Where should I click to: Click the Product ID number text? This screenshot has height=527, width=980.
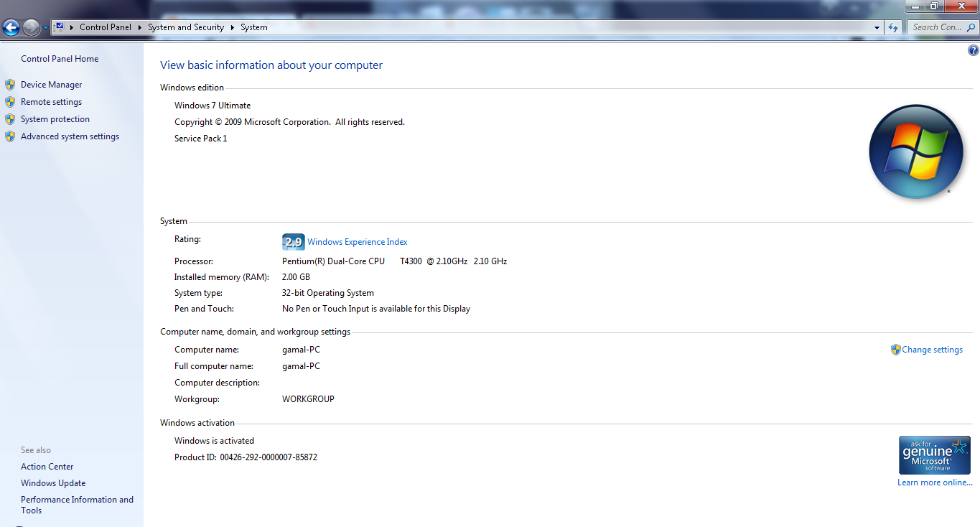269,457
